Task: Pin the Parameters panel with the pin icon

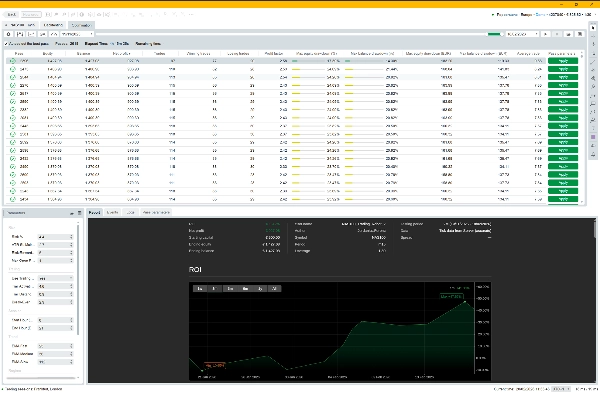Action: [x=72, y=213]
